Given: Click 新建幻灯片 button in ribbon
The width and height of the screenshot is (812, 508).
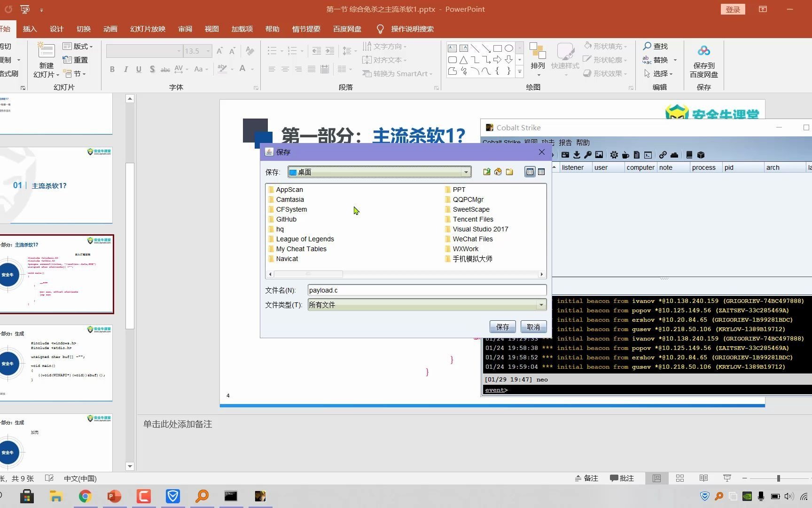Looking at the screenshot, I should pos(46,60).
